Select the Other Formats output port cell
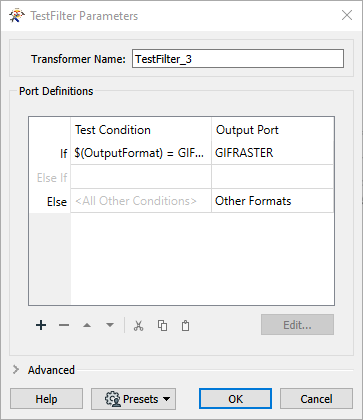Image resolution: width=363 pixels, height=420 pixels. [272, 201]
